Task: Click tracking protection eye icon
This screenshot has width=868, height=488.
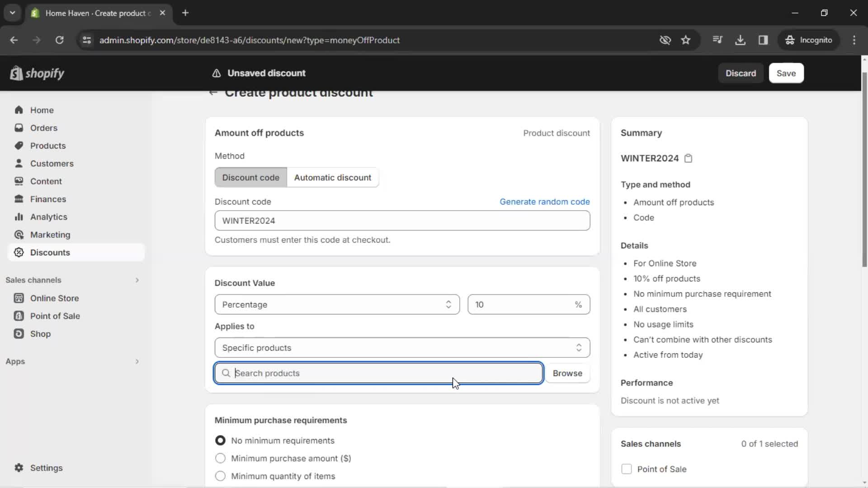Action: click(x=665, y=40)
